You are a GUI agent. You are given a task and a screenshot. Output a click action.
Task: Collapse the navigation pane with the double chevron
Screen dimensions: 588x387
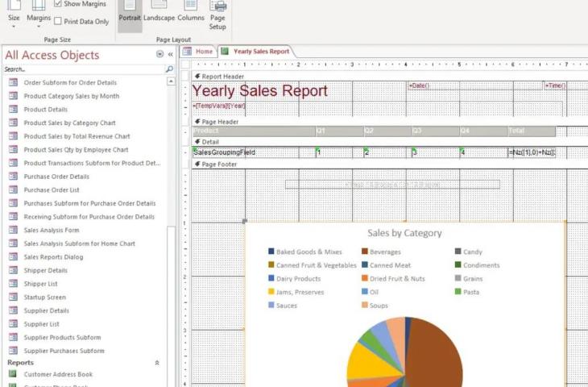(170, 55)
